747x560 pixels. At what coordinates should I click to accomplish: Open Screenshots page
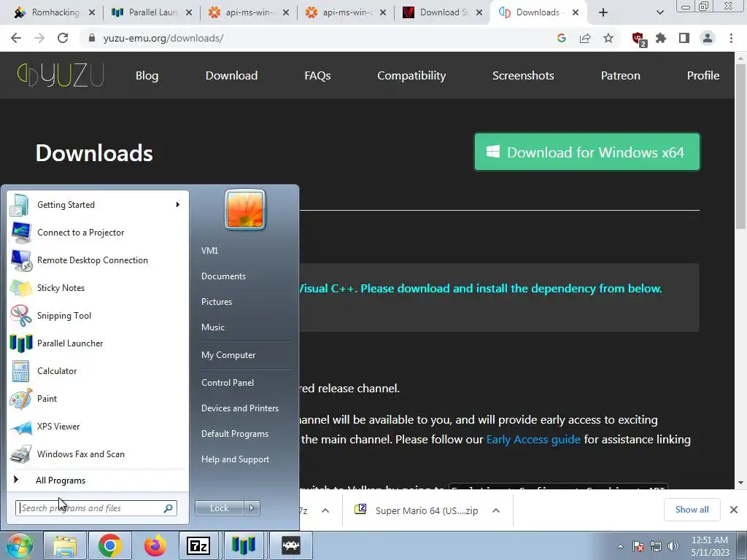523,76
